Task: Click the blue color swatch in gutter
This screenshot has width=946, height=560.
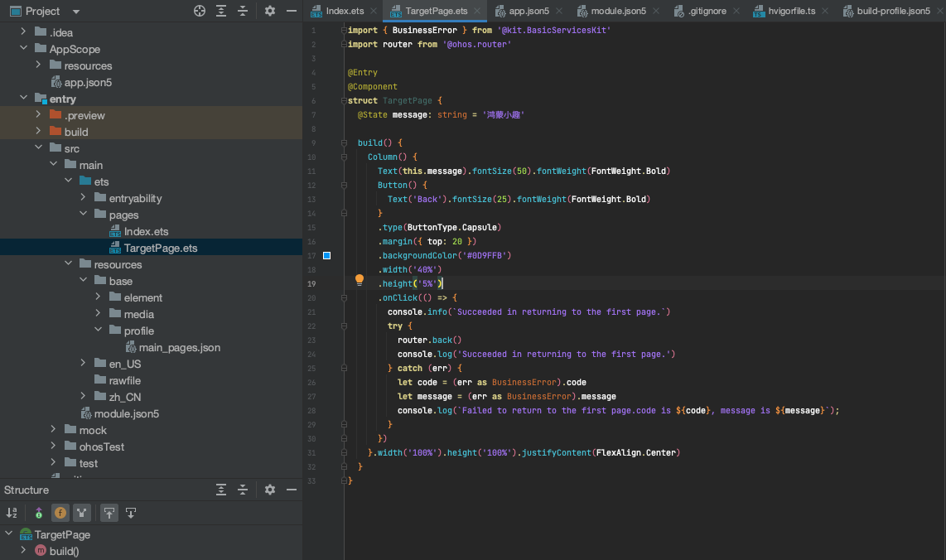Action: coord(326,255)
